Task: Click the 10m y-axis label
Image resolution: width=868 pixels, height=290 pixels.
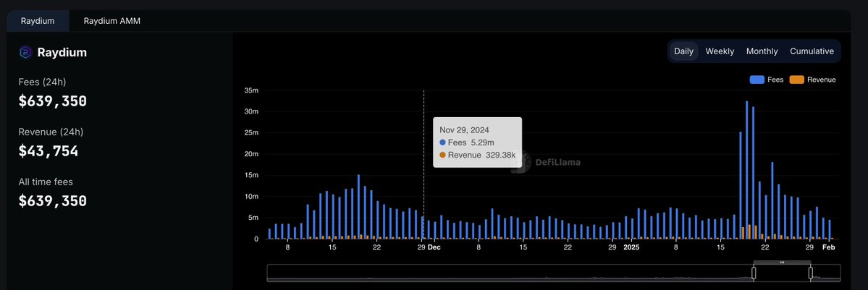Action: click(251, 197)
